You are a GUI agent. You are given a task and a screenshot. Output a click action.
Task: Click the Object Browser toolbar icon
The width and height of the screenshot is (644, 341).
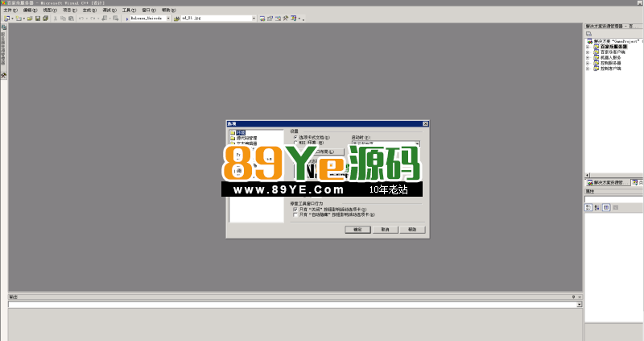278,19
